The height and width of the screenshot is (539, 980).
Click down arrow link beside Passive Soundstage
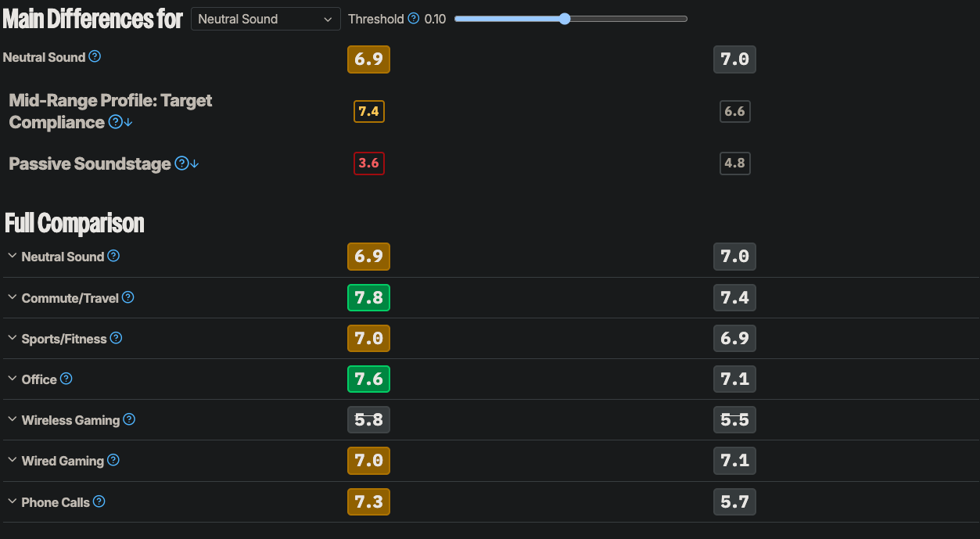195,164
